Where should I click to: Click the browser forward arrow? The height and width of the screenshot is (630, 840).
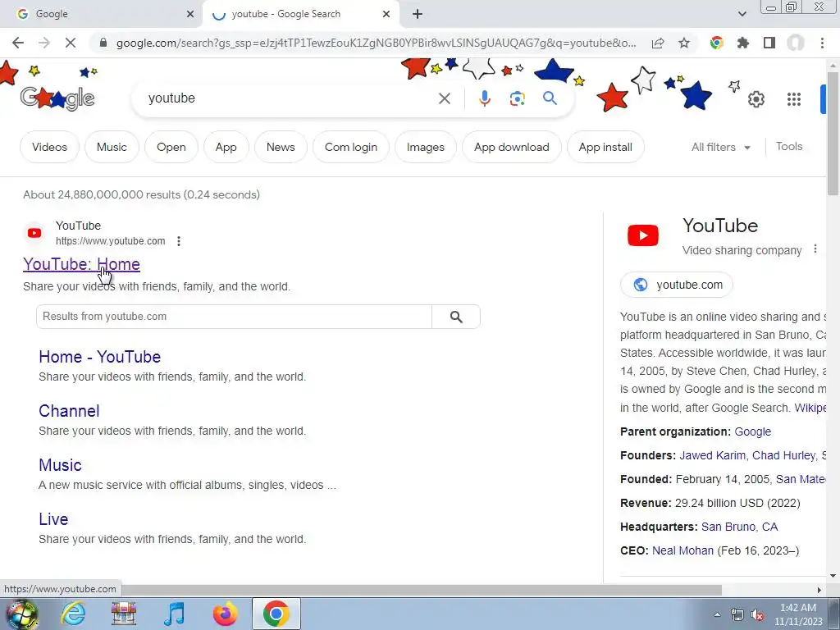click(x=44, y=43)
